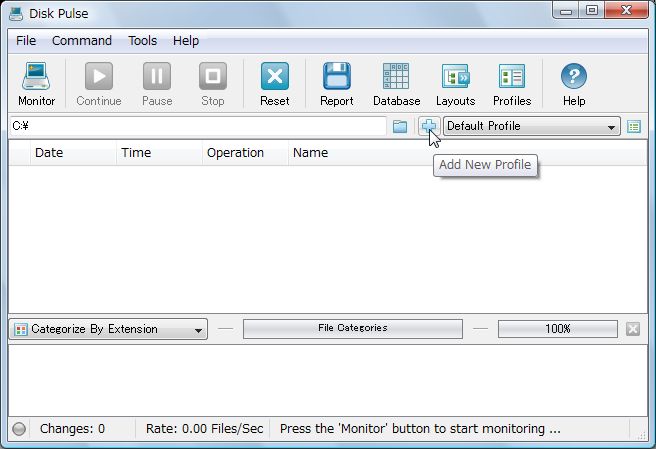Browse for directory with folder icon
656x449 pixels.
point(400,126)
